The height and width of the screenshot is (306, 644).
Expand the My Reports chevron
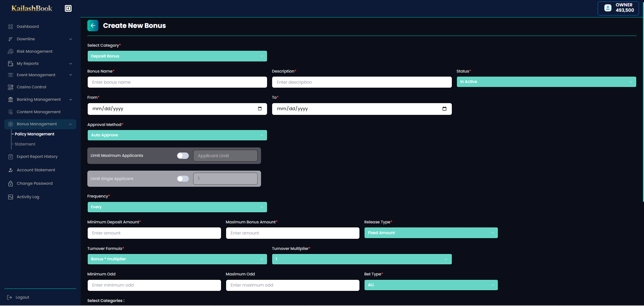[71, 63]
